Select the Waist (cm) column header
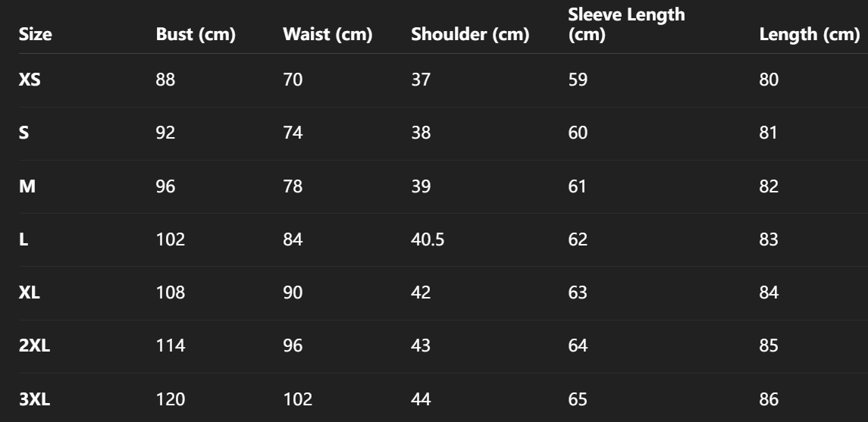 coord(327,35)
